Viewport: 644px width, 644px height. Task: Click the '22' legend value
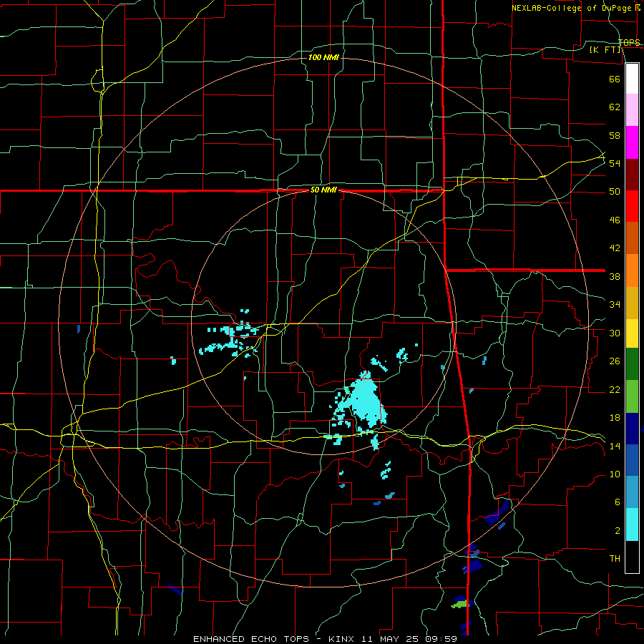click(x=615, y=390)
